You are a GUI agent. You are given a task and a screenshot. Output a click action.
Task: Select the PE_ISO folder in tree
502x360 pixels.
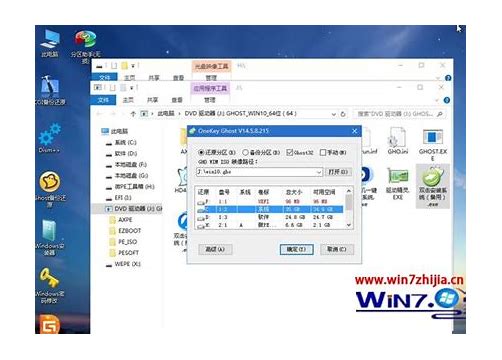tap(127, 242)
